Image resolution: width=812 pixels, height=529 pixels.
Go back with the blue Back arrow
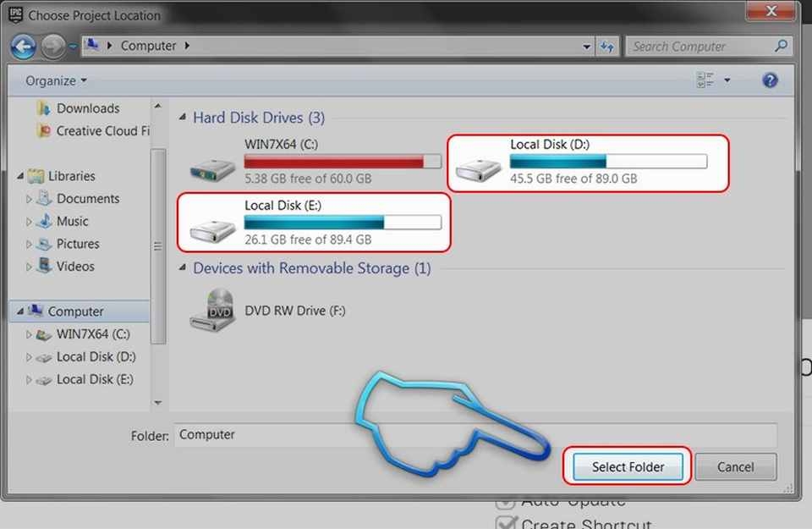pyautogui.click(x=24, y=47)
